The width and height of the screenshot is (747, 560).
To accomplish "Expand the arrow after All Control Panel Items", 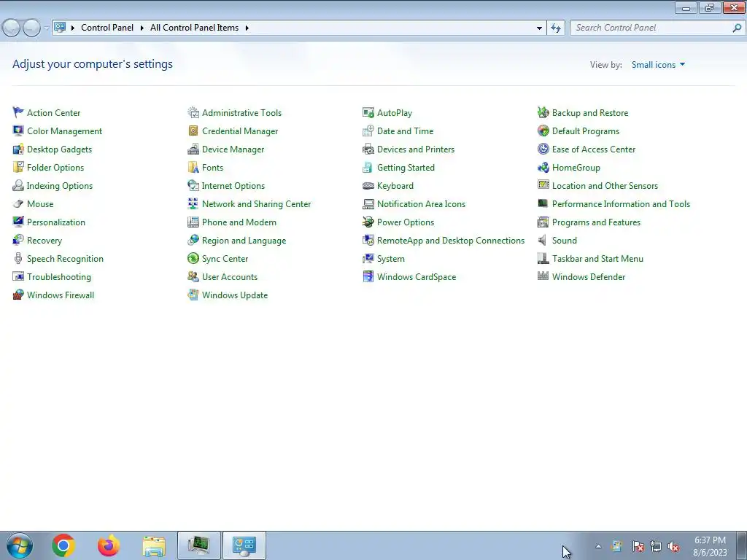I will click(x=247, y=28).
